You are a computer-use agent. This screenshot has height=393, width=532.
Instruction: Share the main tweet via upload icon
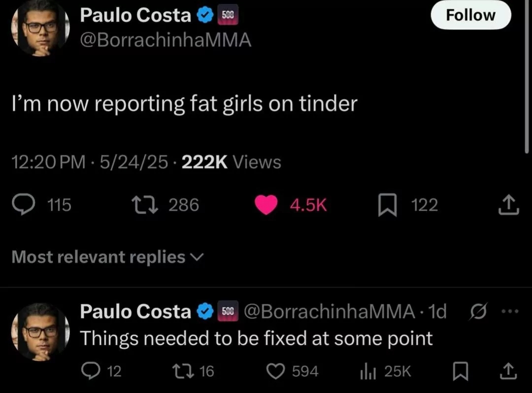(508, 205)
